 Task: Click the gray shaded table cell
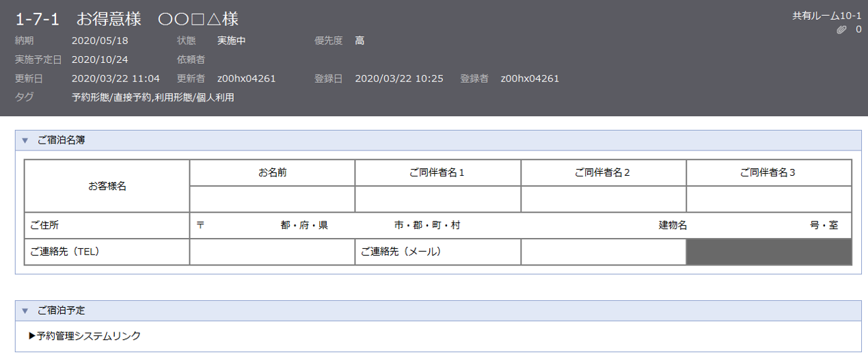coord(768,252)
